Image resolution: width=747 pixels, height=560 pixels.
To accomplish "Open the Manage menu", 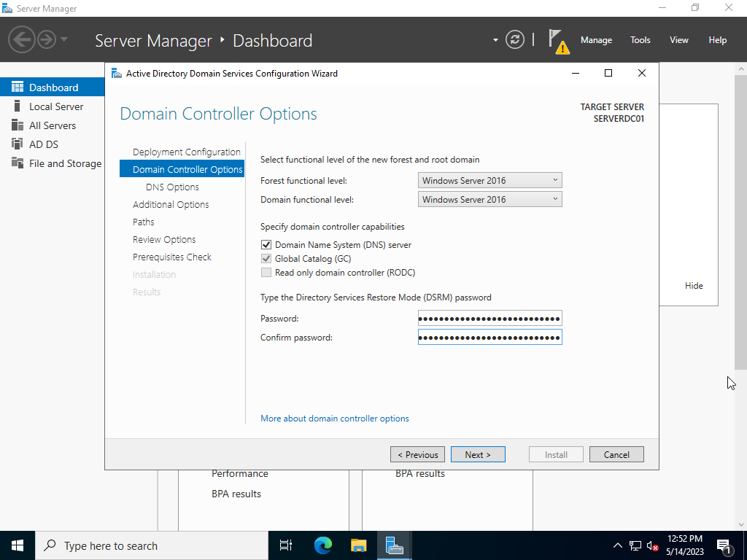I will click(596, 40).
